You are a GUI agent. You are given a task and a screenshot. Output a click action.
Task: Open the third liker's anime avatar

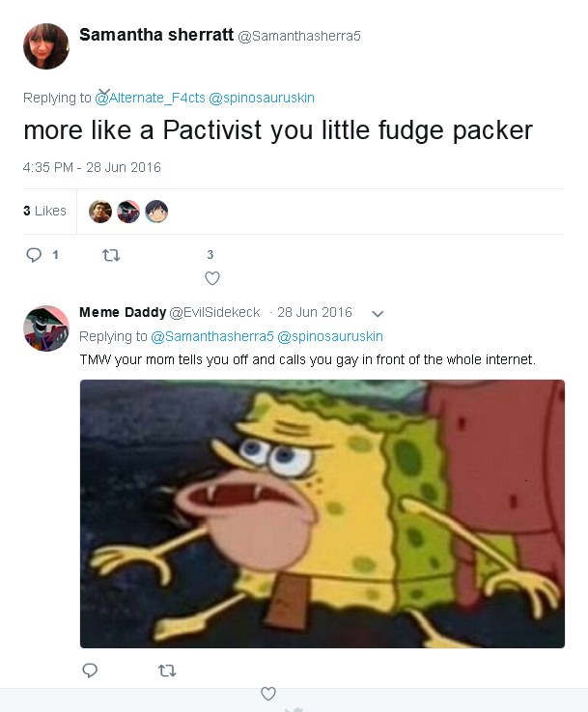156,212
